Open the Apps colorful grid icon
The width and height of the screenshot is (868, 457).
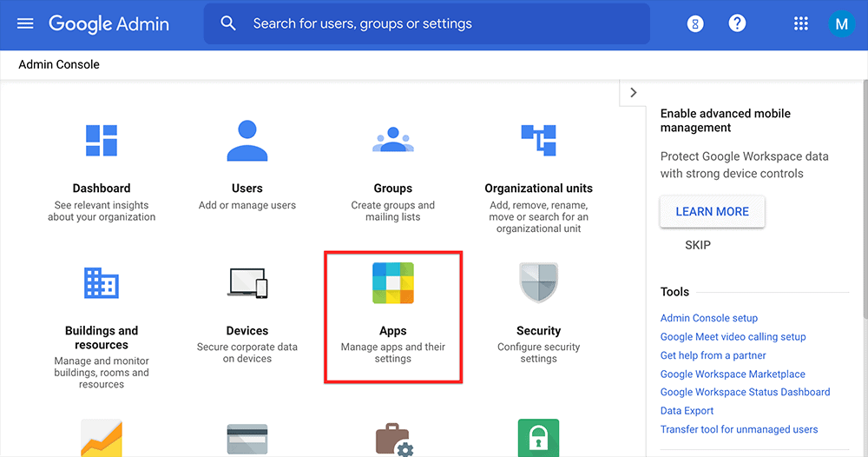(392, 283)
